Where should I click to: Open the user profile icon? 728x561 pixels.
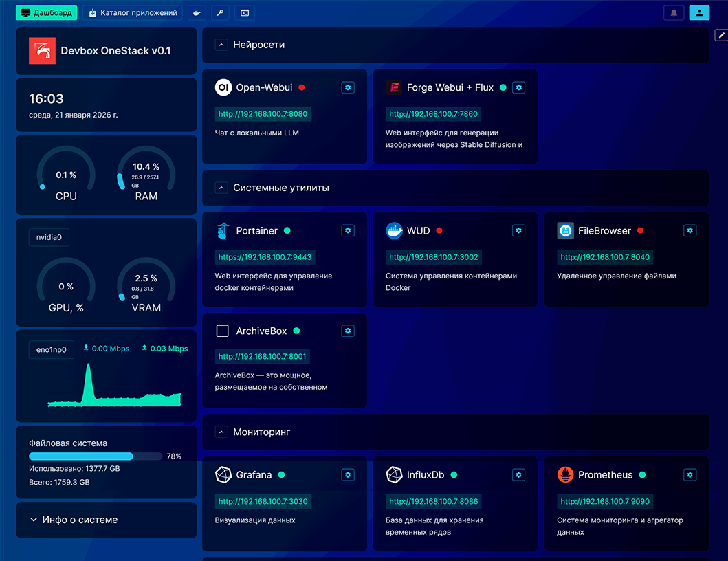point(699,13)
